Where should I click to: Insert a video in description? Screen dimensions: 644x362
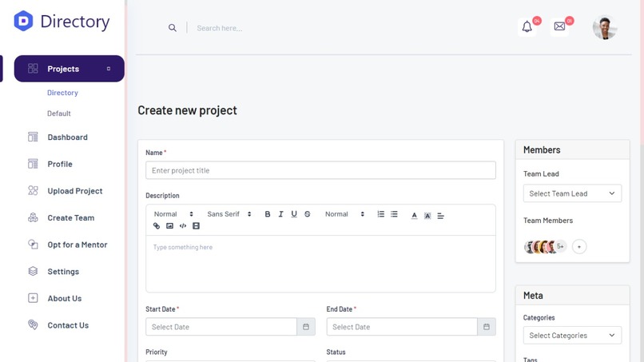point(196,225)
